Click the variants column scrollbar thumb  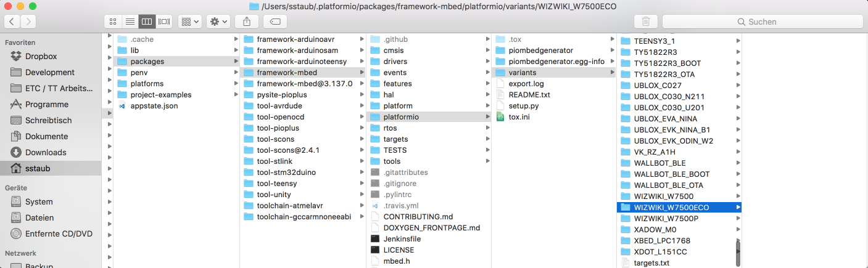738,253
